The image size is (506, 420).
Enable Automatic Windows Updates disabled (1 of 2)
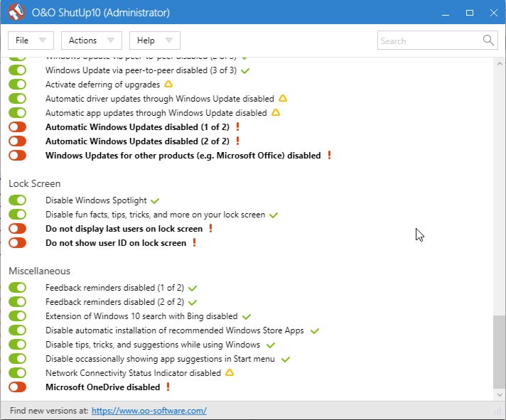18,126
